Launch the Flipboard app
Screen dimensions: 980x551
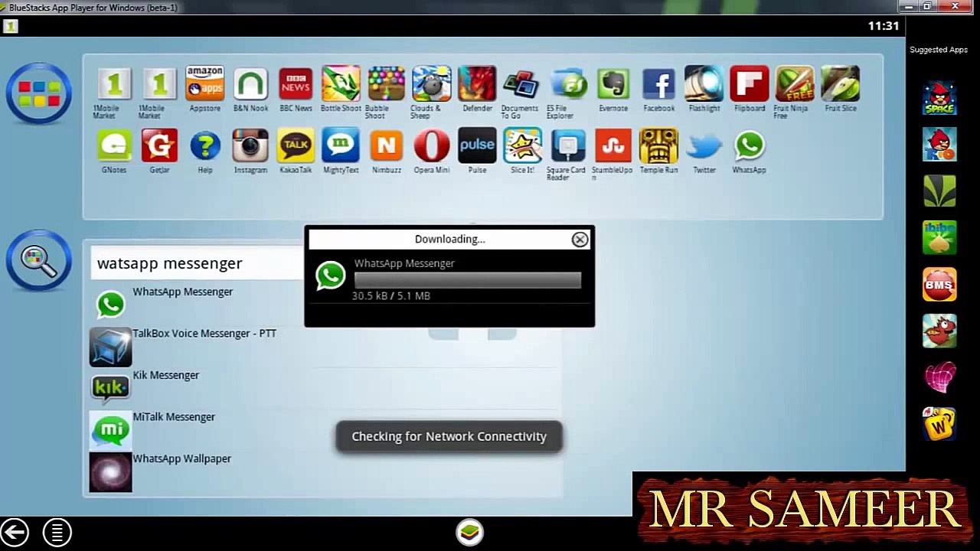pos(750,83)
